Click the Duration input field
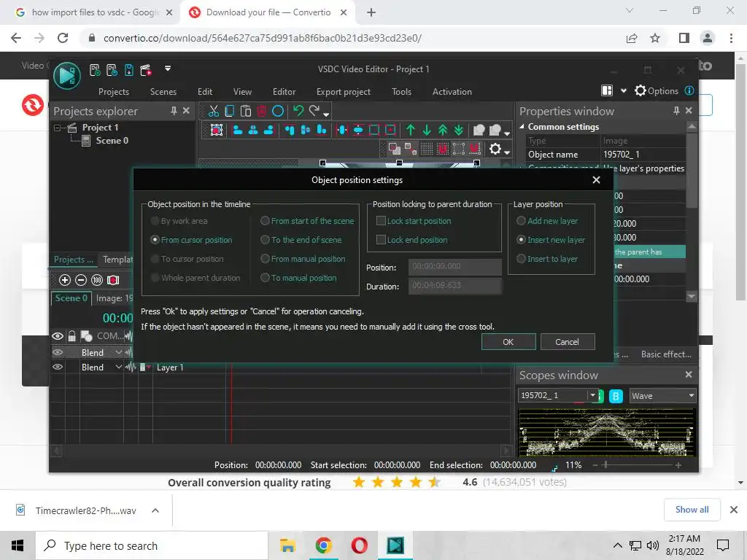The height and width of the screenshot is (560, 747). [x=455, y=286]
